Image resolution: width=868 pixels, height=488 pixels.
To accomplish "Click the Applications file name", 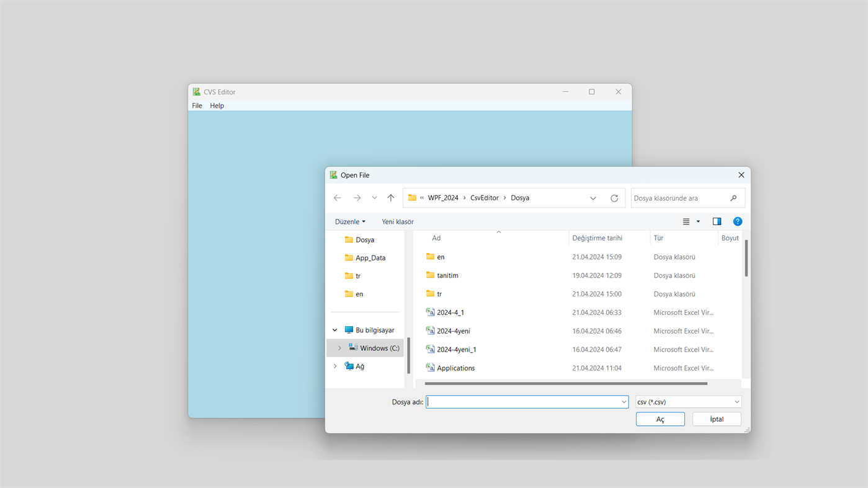I will (455, 368).
